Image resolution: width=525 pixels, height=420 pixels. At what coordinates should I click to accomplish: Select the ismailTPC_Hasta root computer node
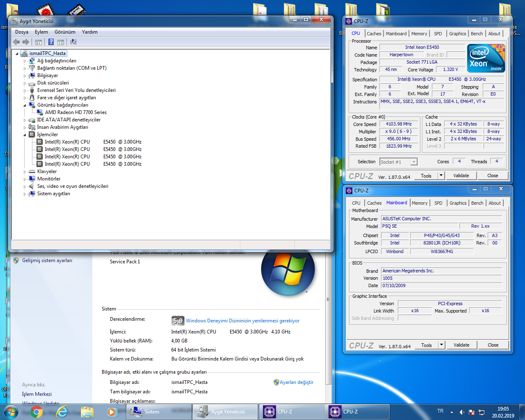tap(48, 53)
